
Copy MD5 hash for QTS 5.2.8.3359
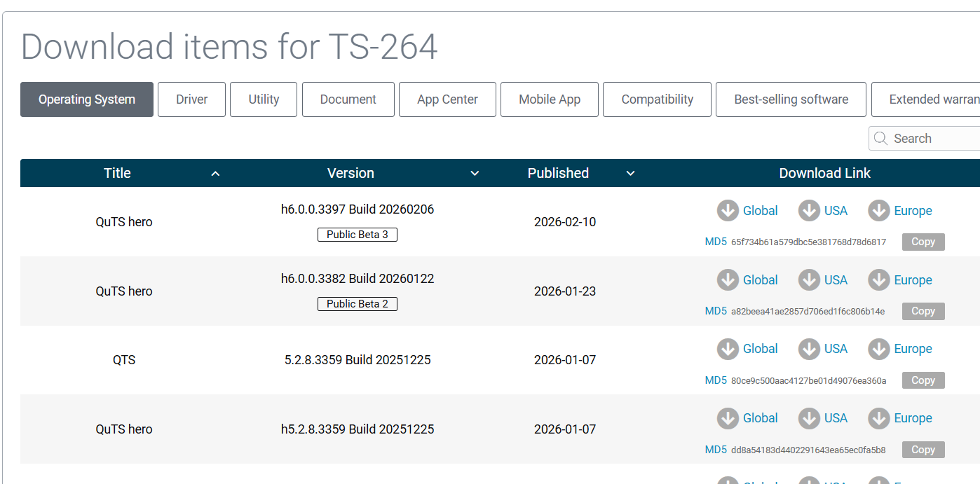pyautogui.click(x=923, y=380)
